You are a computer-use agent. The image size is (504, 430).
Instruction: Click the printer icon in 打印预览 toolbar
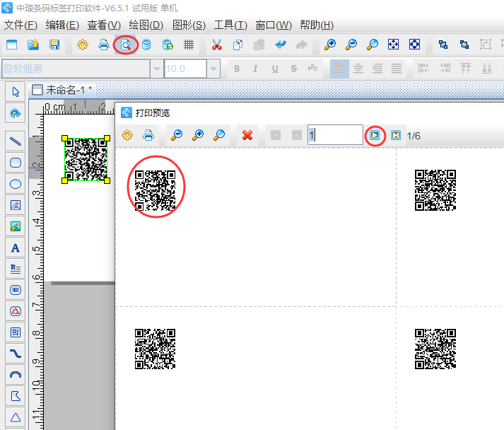pos(148,135)
